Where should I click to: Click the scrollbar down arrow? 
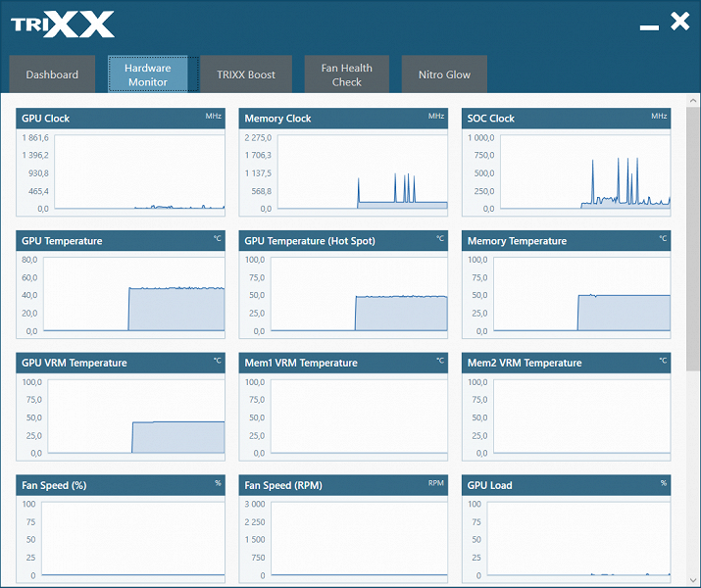[x=693, y=580]
